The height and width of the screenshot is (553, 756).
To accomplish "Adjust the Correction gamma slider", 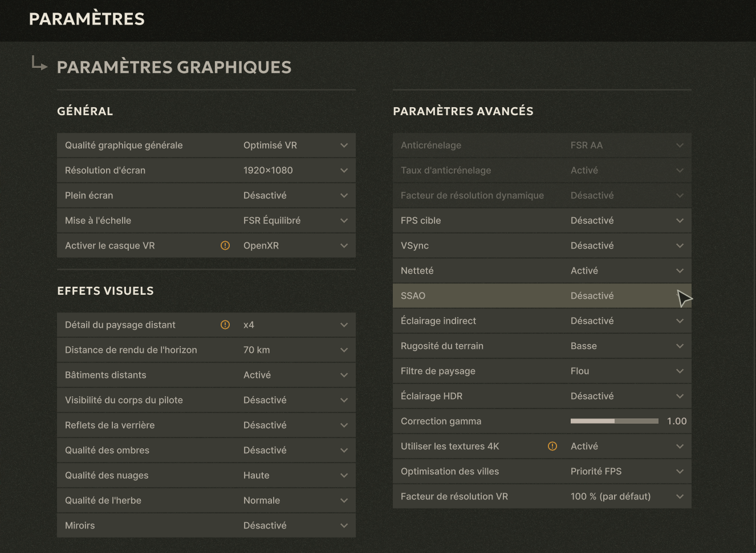I will coord(615,421).
